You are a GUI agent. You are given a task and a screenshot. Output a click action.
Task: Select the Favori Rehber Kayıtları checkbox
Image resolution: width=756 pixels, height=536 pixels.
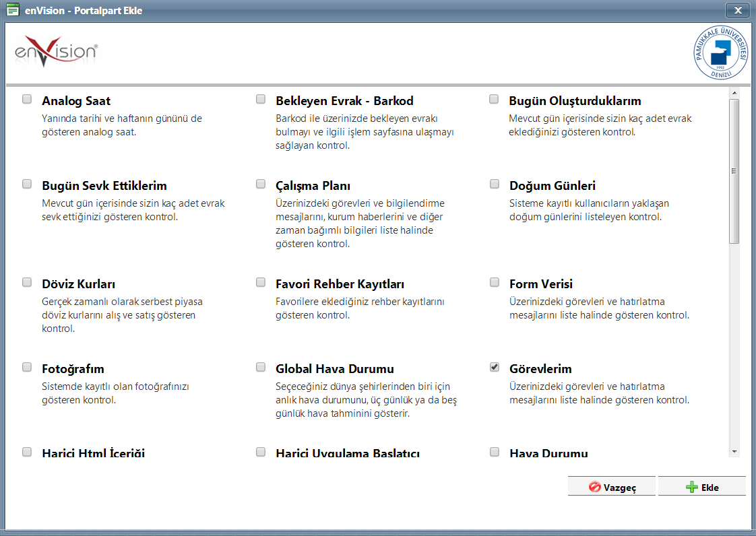(x=261, y=282)
